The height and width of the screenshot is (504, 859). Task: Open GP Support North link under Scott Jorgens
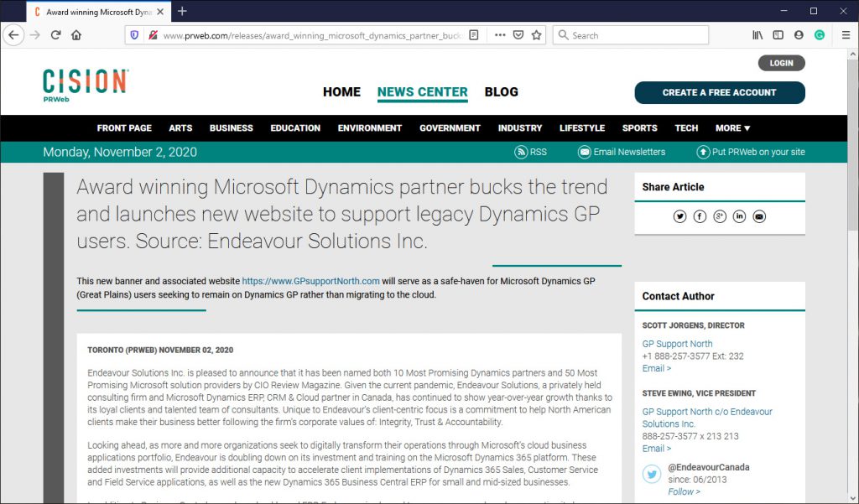677,344
